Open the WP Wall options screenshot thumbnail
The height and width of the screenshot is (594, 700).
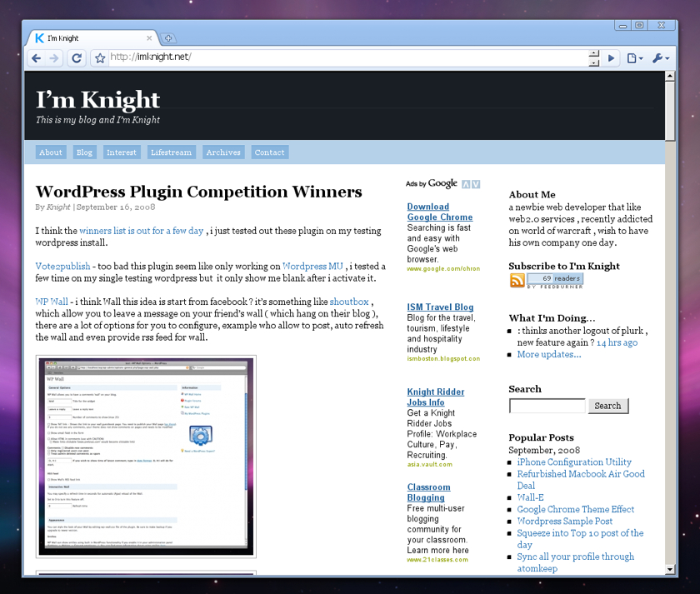[146, 457]
